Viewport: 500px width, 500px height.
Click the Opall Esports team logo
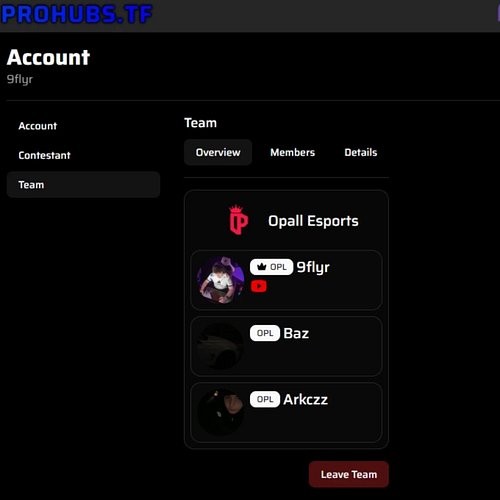click(x=238, y=220)
